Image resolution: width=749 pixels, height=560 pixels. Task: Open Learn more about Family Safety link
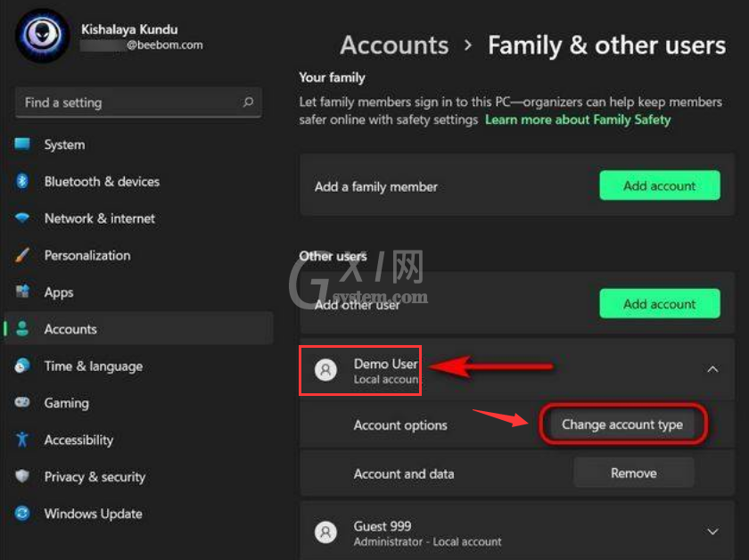(578, 119)
